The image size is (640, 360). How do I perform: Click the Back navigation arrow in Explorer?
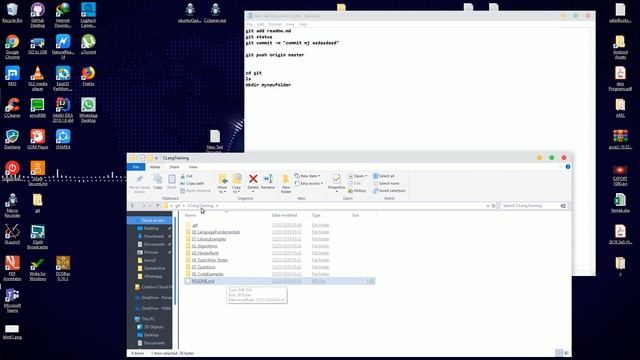click(x=133, y=206)
